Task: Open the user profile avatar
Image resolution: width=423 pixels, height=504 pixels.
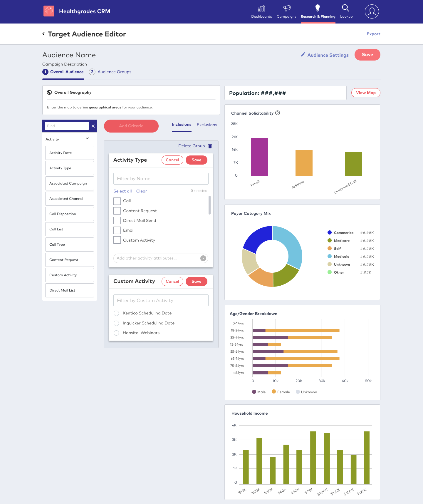Action: click(x=372, y=11)
